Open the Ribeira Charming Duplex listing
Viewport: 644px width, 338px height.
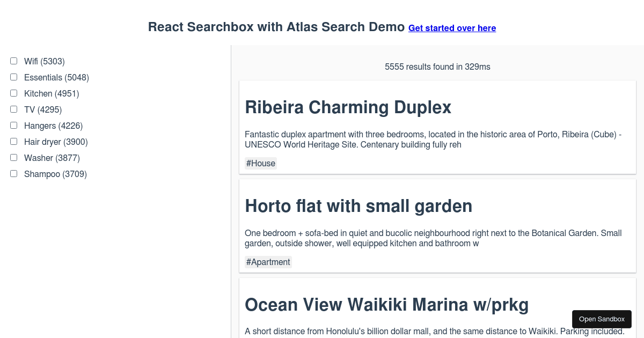(348, 107)
